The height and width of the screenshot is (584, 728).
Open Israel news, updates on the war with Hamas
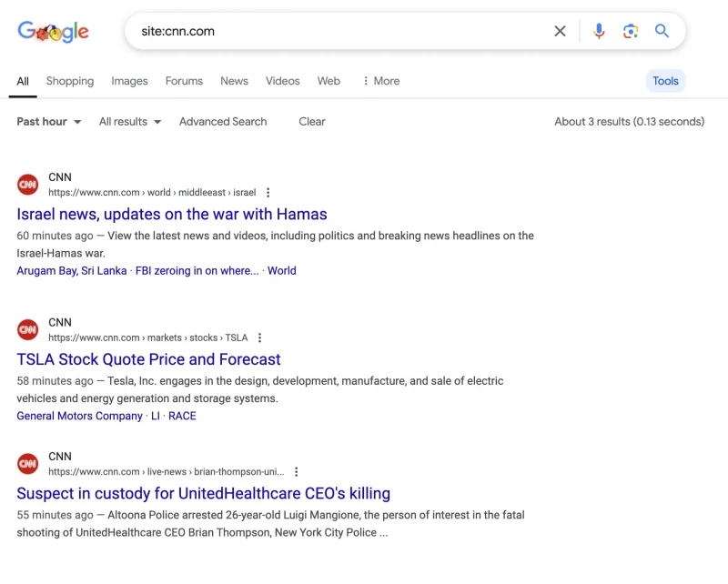[x=172, y=214]
